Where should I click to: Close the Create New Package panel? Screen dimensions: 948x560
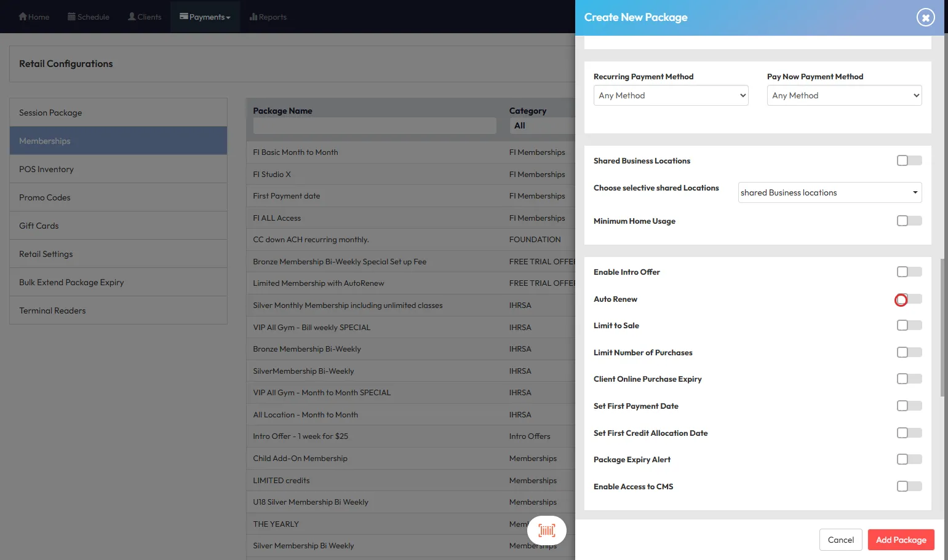coord(925,17)
